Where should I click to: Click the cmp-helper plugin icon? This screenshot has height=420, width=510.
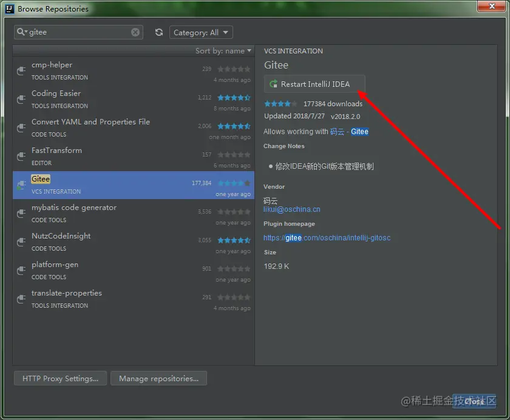[21, 70]
